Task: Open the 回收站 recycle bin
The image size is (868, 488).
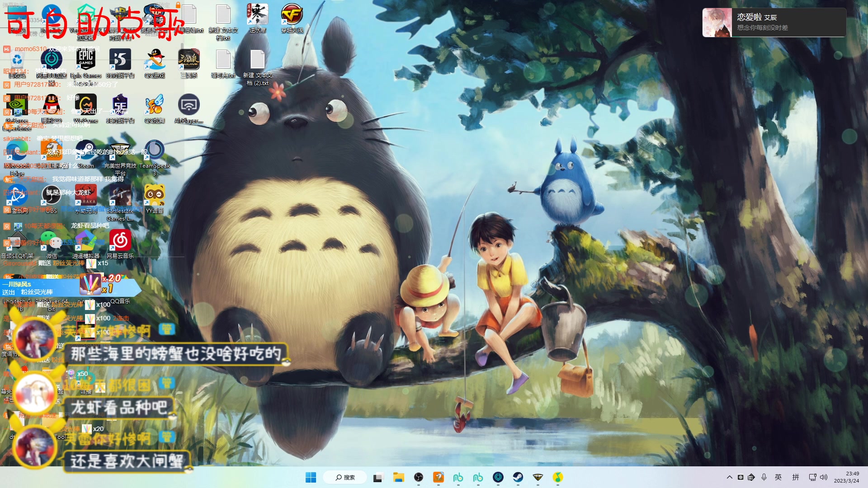Action: (x=17, y=63)
